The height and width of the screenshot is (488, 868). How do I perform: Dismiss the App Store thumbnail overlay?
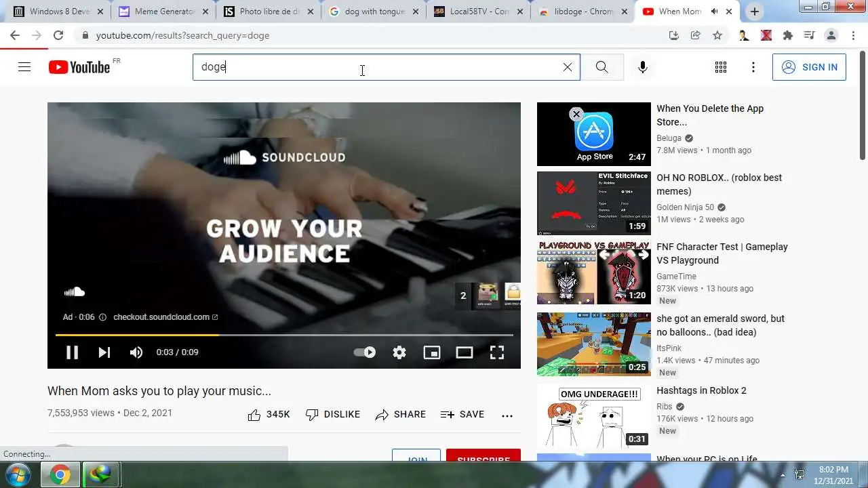tap(576, 115)
